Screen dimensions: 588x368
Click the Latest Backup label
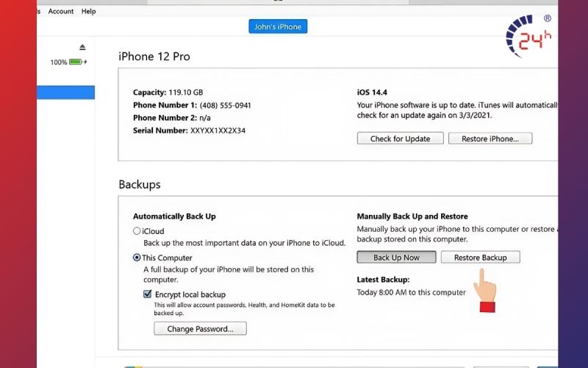coord(383,280)
